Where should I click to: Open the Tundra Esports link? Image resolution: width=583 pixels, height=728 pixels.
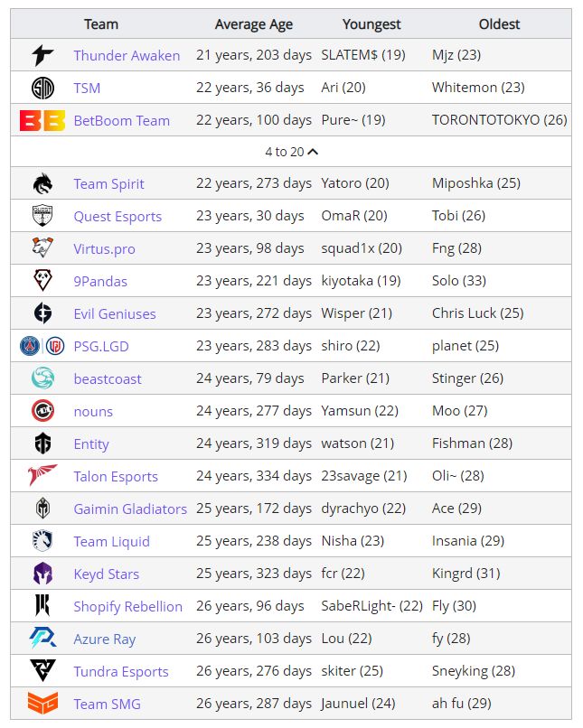pyautogui.click(x=121, y=672)
